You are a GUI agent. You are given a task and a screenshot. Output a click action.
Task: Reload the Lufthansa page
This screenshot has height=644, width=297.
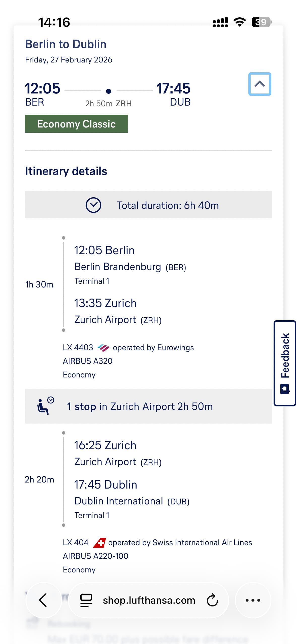click(212, 600)
